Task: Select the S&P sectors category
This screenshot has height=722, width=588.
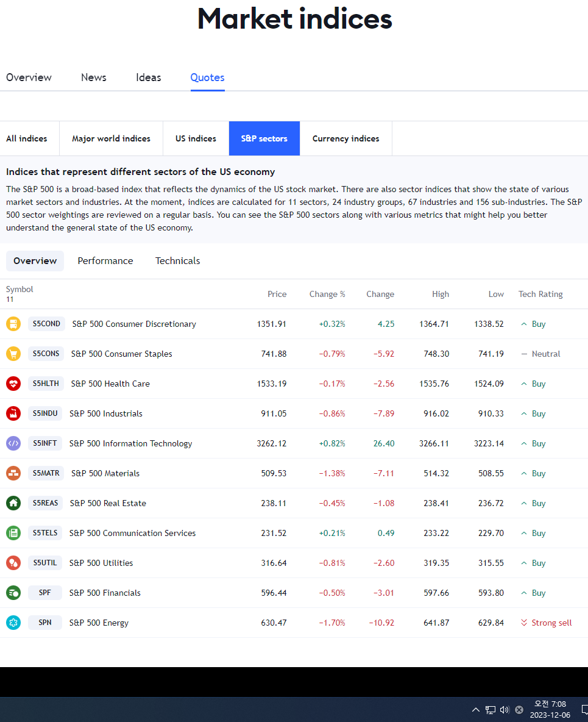Action: pos(264,138)
